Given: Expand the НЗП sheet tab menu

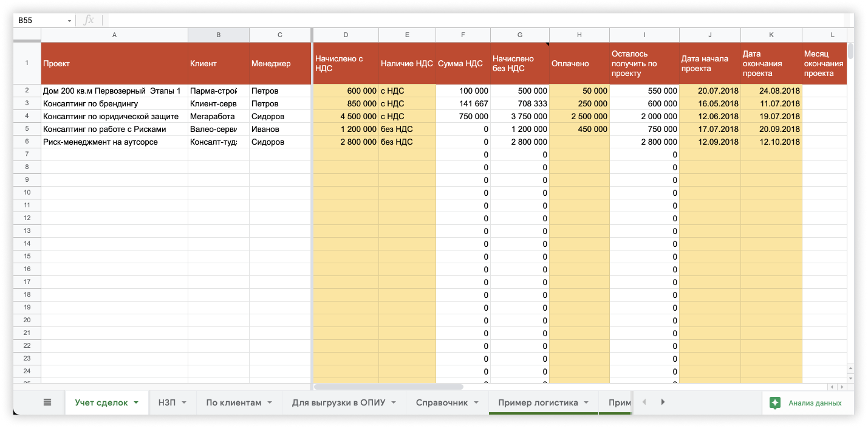Looking at the screenshot, I should point(183,402).
